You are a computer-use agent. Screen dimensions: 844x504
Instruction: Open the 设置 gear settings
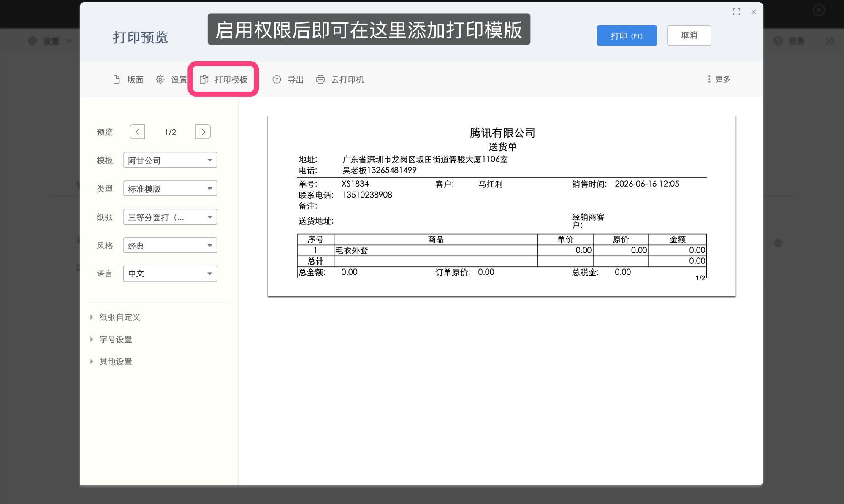point(171,79)
